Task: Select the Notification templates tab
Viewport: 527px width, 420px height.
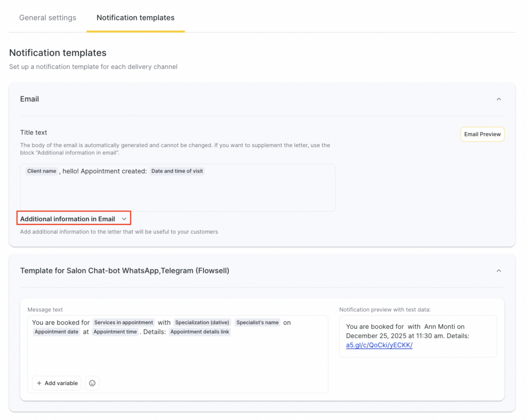Action: tap(135, 17)
